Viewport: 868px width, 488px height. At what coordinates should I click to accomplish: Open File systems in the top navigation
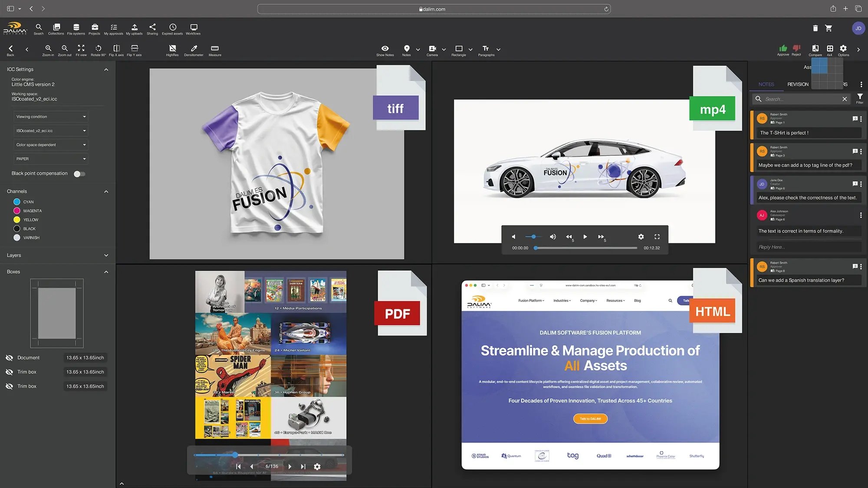[76, 29]
